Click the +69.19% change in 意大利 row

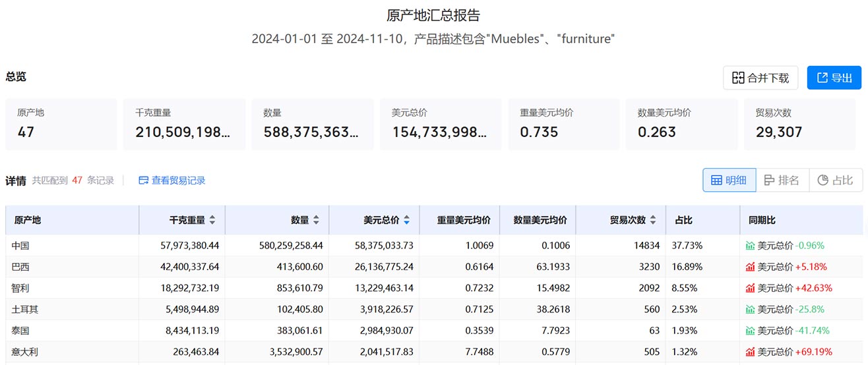click(814, 352)
